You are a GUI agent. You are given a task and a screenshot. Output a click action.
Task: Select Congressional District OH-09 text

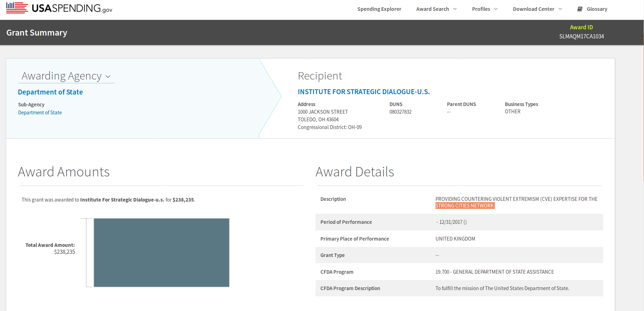click(x=329, y=127)
